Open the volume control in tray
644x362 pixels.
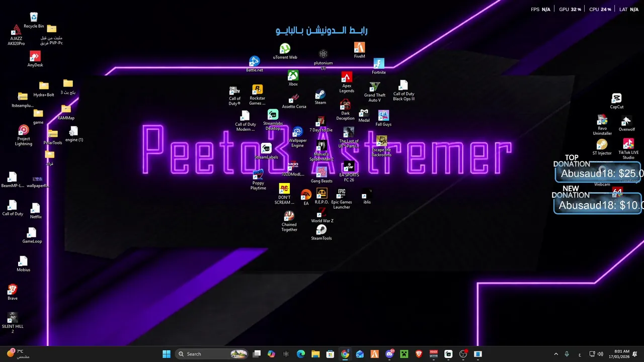600,354
